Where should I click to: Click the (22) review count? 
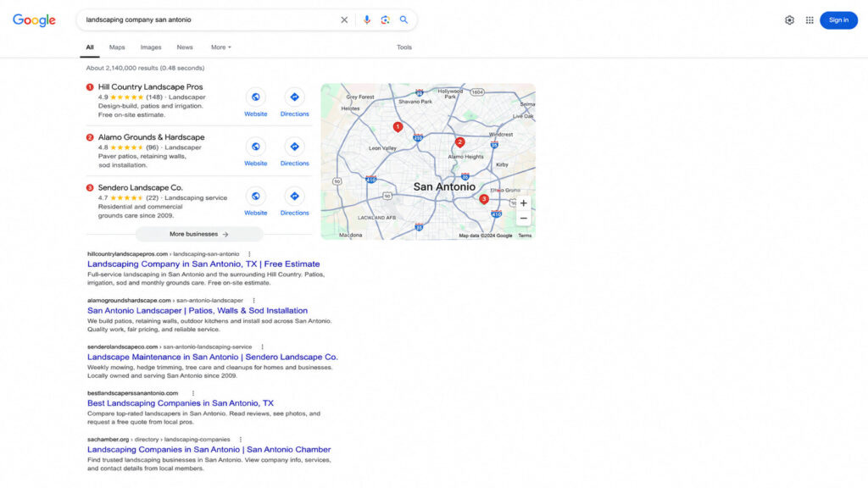[153, 198]
